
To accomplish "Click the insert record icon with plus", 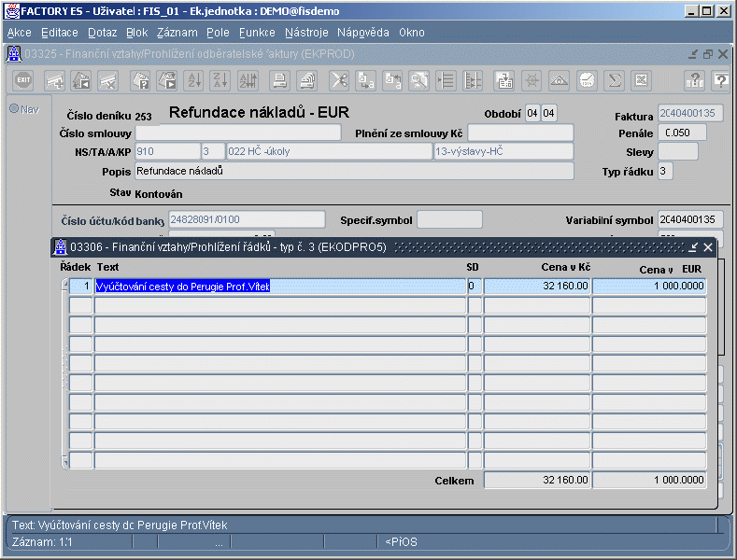I will [x=54, y=80].
